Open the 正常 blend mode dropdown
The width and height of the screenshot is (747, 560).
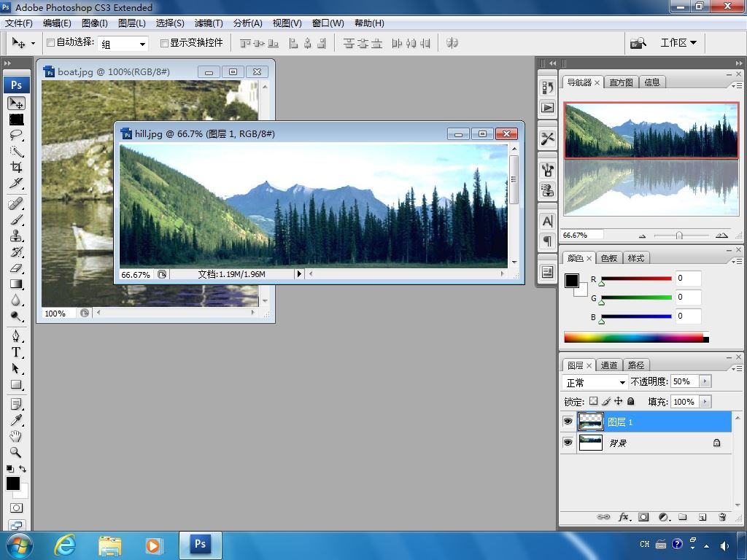(595, 382)
